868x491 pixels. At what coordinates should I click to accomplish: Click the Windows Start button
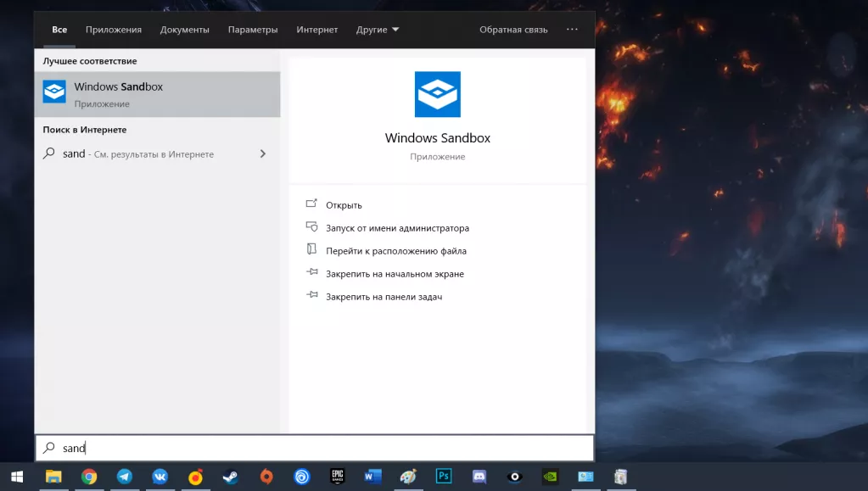tap(17, 477)
